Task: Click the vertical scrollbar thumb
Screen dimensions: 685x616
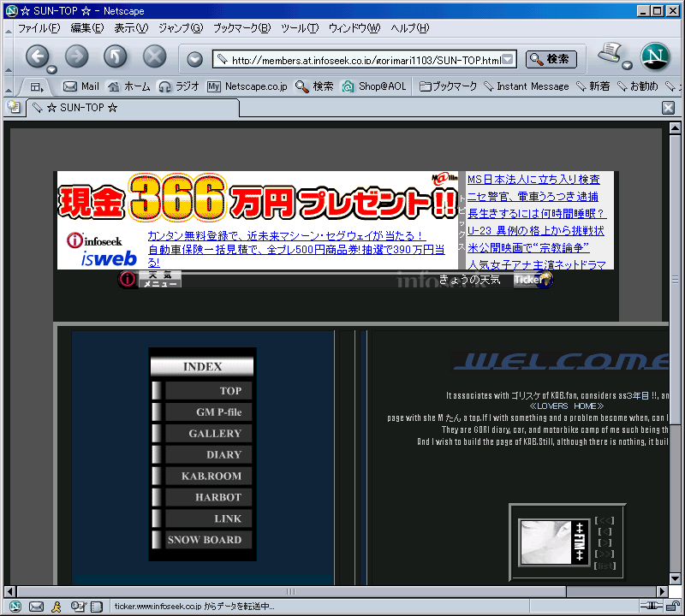Action: click(675, 280)
